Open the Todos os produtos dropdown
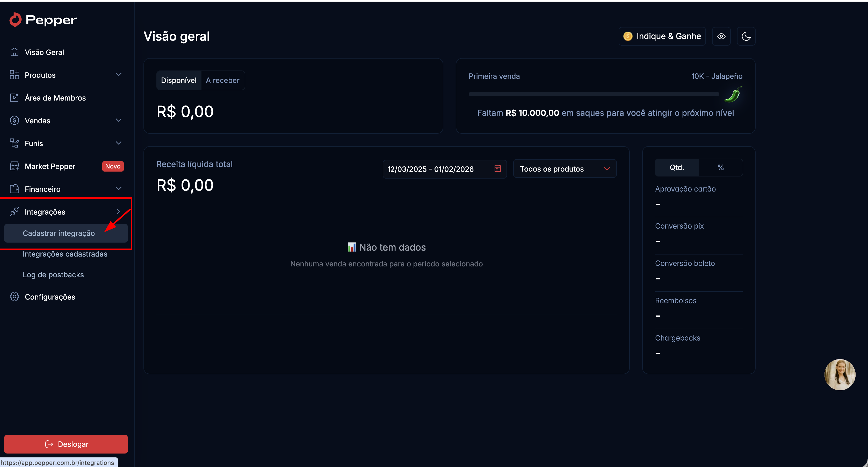 coord(565,169)
